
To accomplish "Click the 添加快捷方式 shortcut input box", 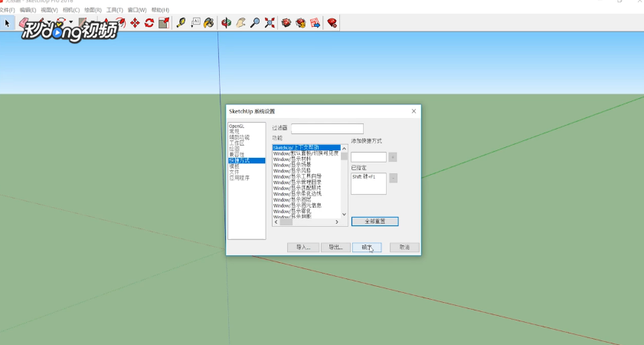I will click(368, 157).
